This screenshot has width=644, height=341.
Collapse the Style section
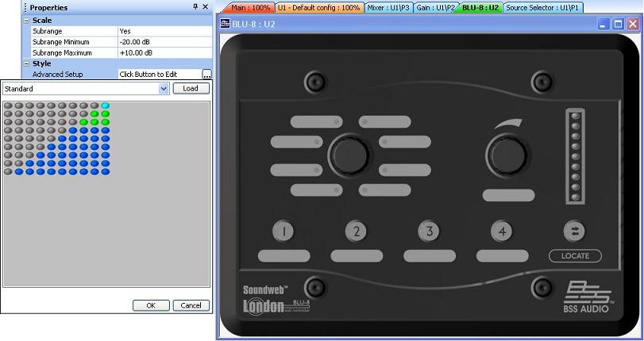click(x=27, y=63)
